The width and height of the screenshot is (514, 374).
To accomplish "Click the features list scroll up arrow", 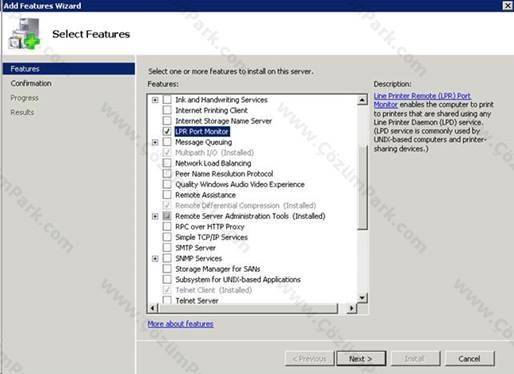I will [362, 100].
